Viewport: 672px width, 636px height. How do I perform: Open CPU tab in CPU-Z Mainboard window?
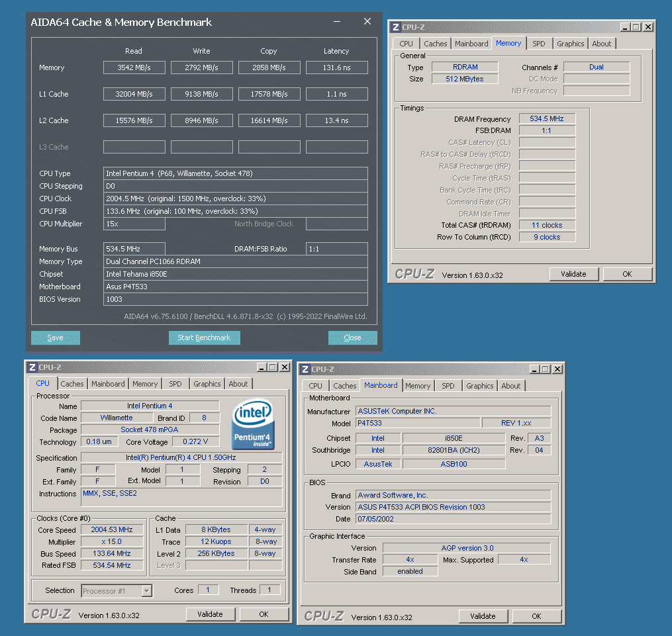pyautogui.click(x=315, y=386)
